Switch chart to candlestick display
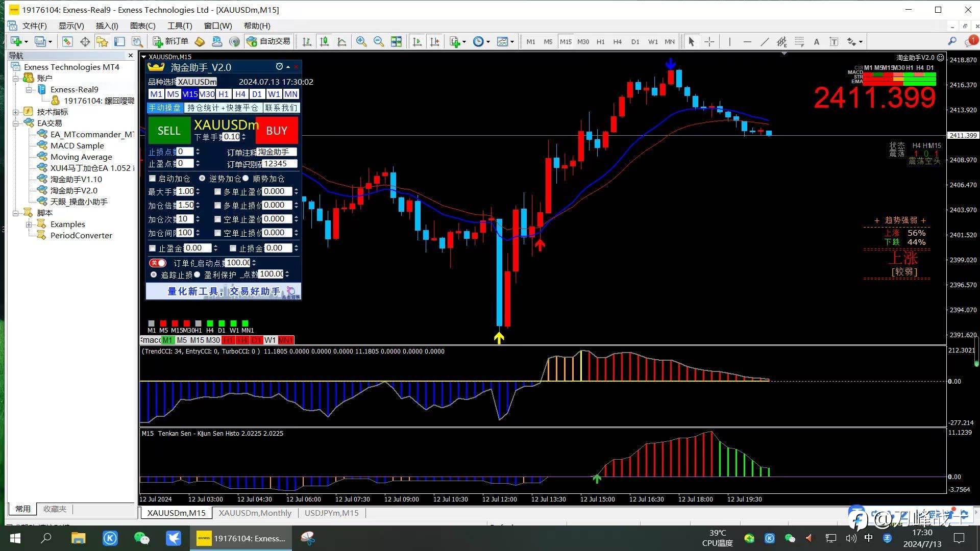Screen dimensions: 980x551 pyautogui.click(x=324, y=42)
